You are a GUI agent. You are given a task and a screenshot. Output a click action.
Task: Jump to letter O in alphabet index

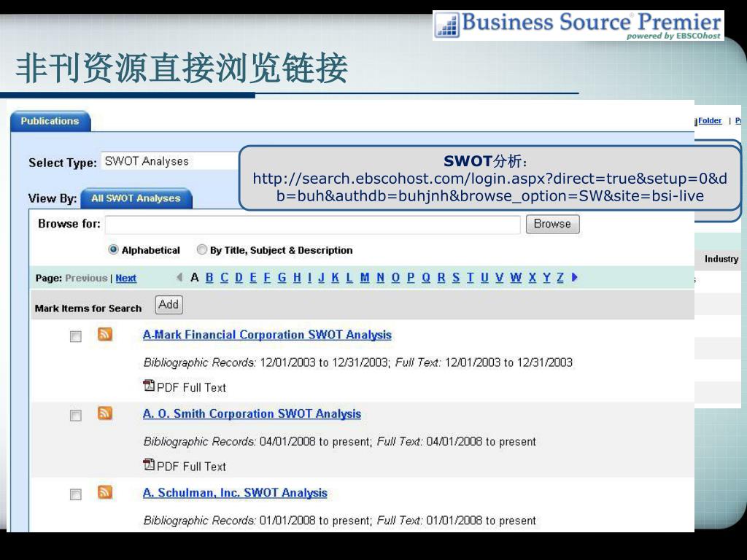(395, 278)
